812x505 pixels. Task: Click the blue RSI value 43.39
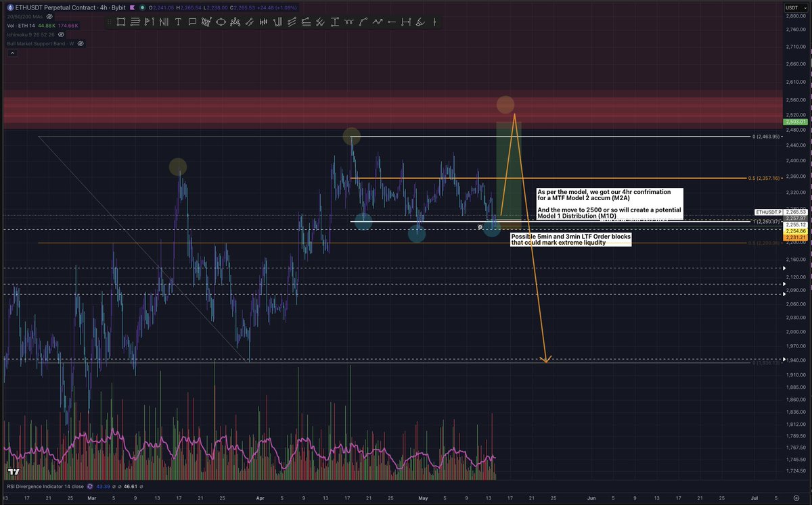pyautogui.click(x=101, y=485)
